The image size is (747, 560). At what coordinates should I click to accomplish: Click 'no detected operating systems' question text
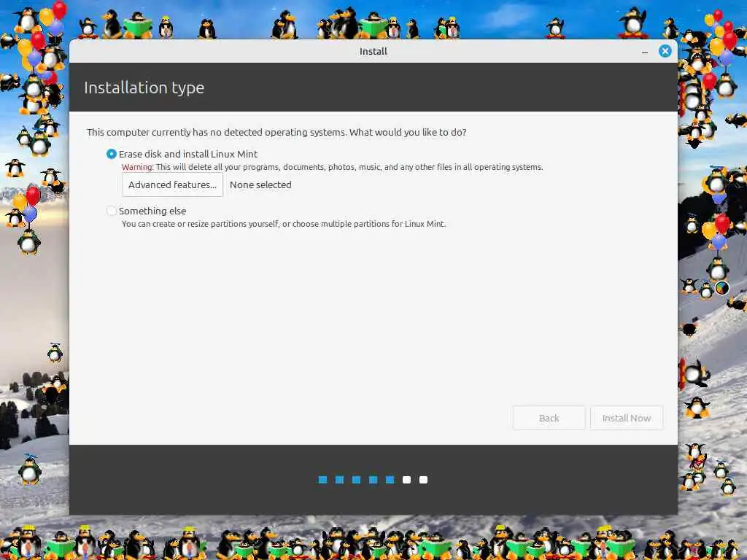pyautogui.click(x=276, y=133)
